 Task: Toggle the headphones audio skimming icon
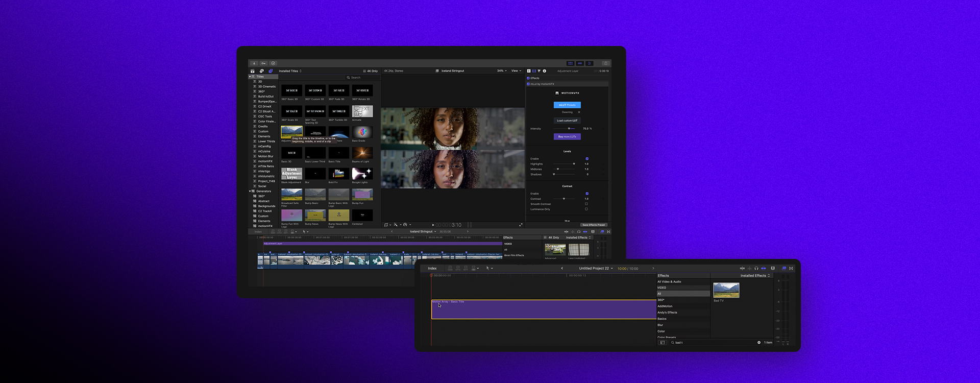[756, 268]
